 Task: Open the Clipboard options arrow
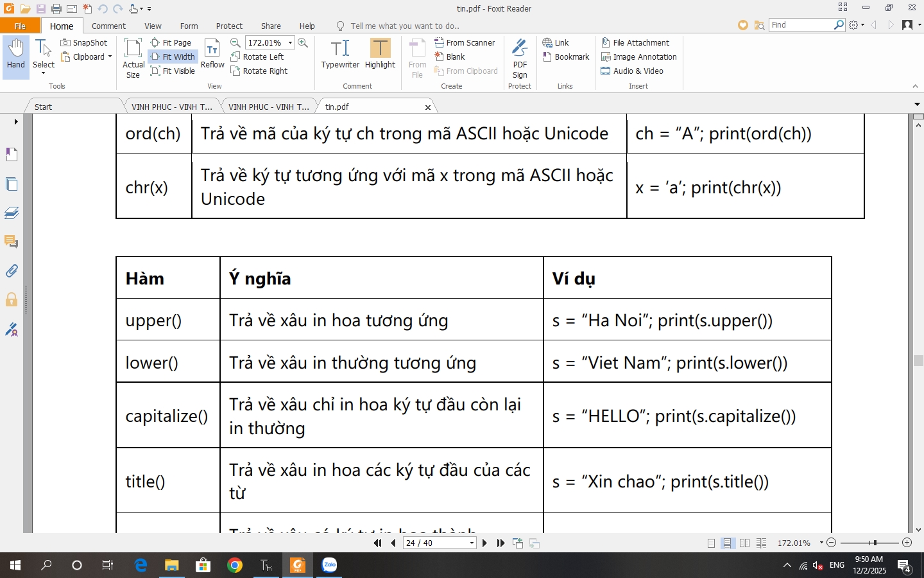[110, 57]
